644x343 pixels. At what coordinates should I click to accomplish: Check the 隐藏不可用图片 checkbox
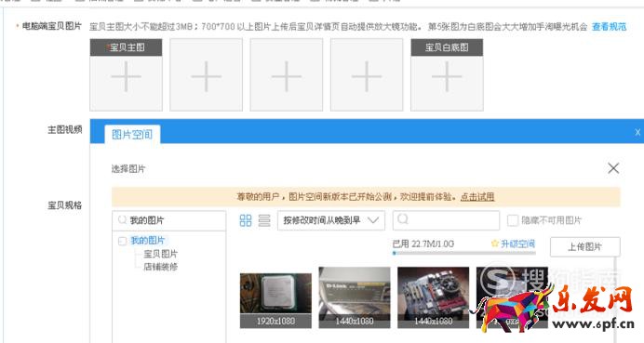click(x=513, y=220)
